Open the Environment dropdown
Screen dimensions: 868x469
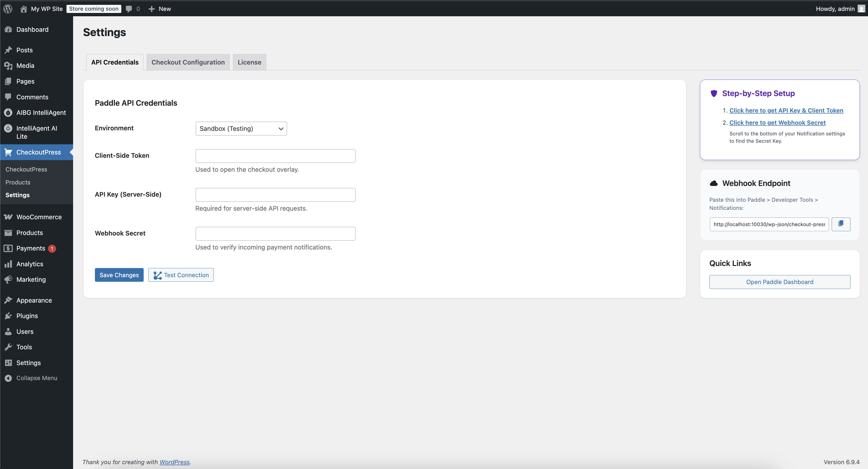241,129
